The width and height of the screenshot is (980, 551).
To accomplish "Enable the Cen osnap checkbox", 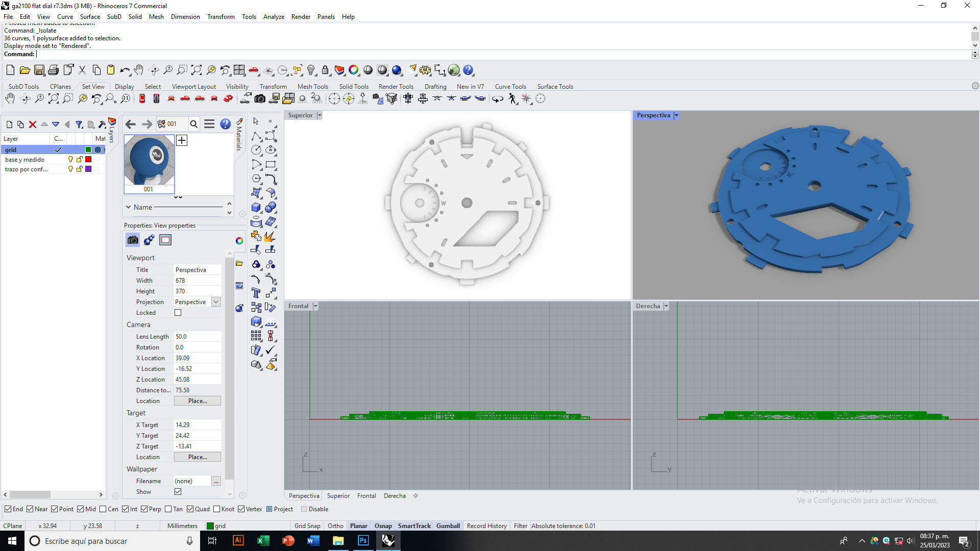I will tap(103, 509).
